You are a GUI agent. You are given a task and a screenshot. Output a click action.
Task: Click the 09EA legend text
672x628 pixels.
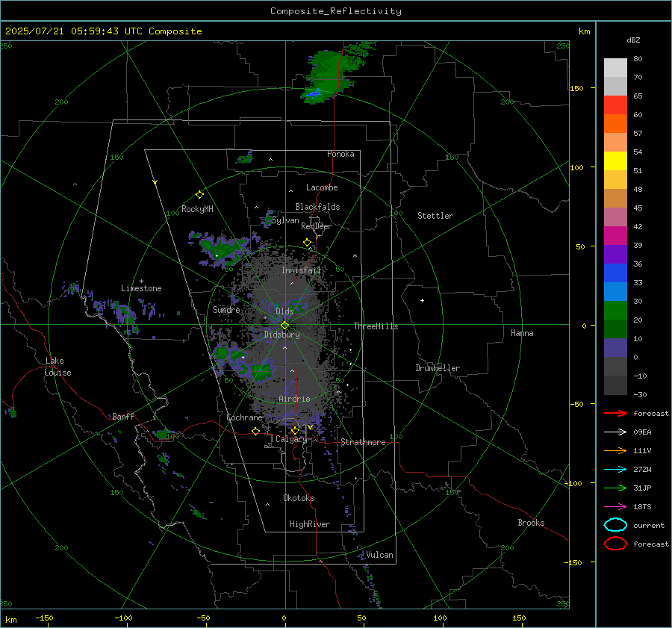click(x=642, y=432)
